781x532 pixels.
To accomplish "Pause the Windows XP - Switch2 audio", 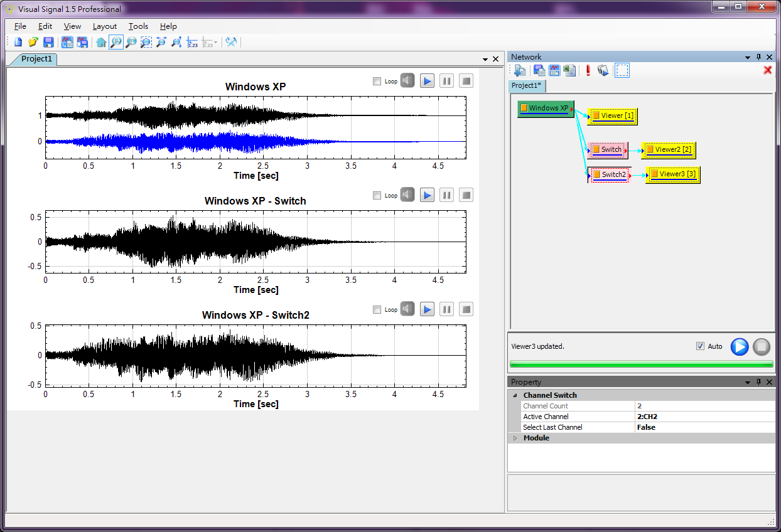I will pyautogui.click(x=446, y=309).
